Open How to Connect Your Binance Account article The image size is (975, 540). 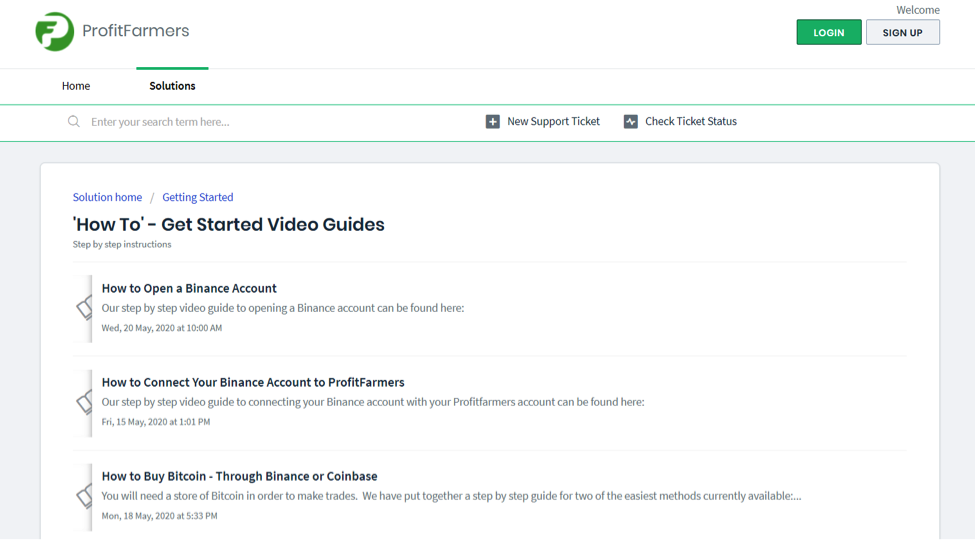point(252,382)
